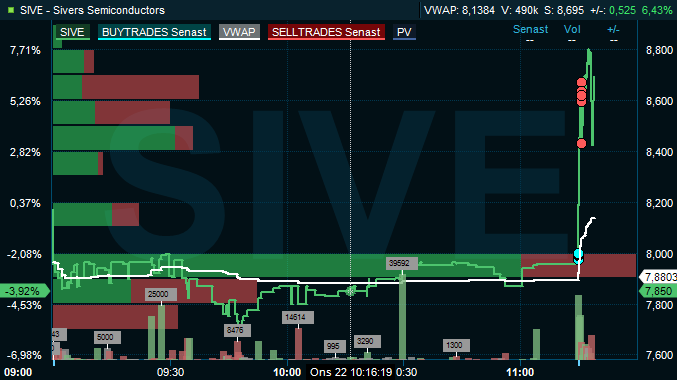Click the V: 490k volume value
Image resolution: width=677 pixels, height=380 pixels.
519,10
